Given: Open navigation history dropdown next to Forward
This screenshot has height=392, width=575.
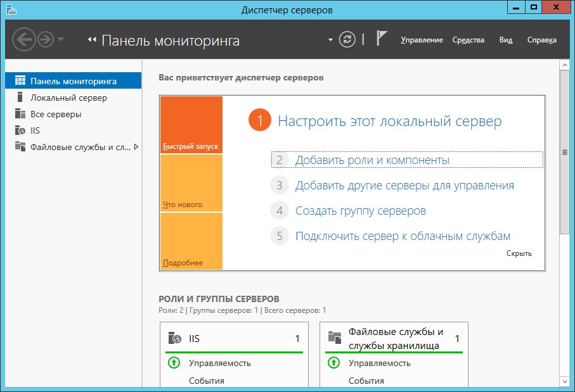Looking at the screenshot, I should pos(61,39).
